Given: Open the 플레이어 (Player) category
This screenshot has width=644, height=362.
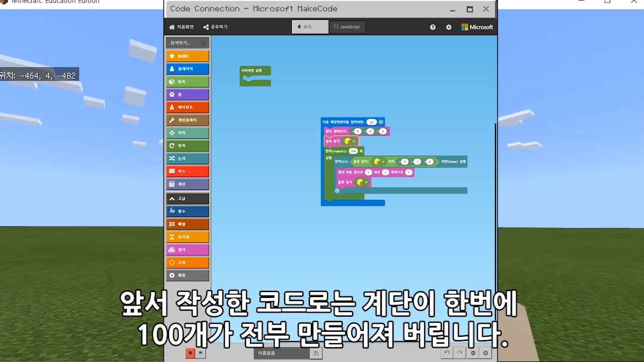Looking at the screenshot, I should (x=187, y=69).
